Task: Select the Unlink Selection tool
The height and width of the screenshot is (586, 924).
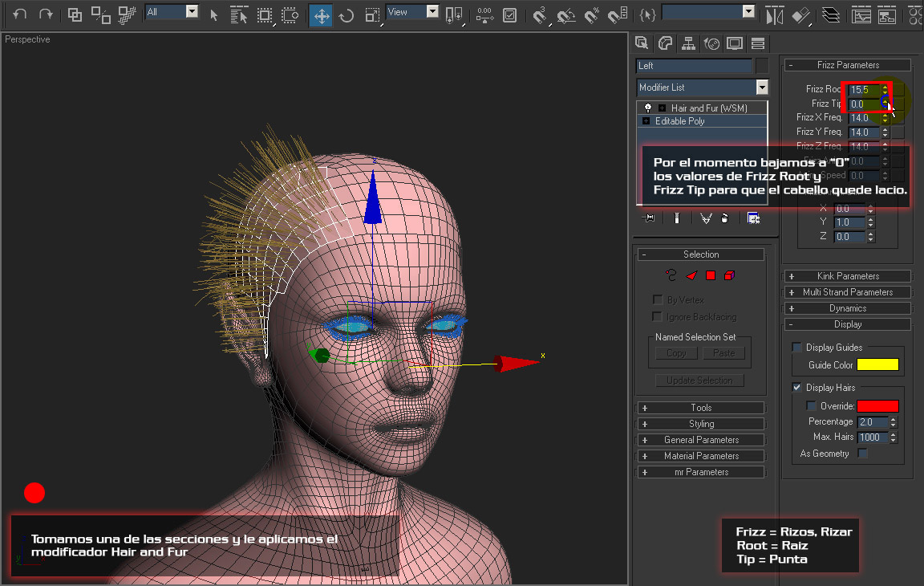Action: coord(101,14)
